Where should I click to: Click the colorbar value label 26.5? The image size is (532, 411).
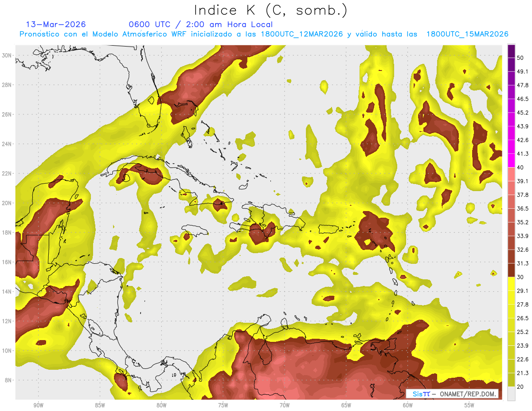coord(522,318)
